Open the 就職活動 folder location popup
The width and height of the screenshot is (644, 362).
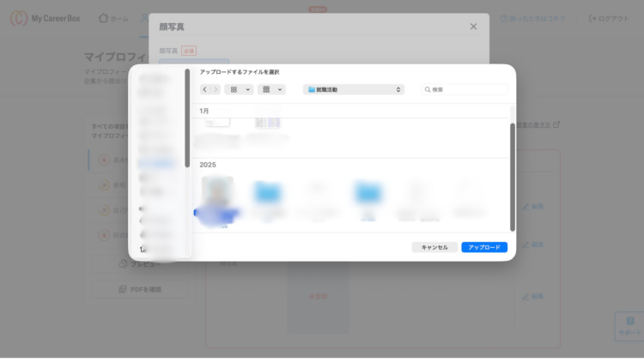pyautogui.click(x=354, y=89)
